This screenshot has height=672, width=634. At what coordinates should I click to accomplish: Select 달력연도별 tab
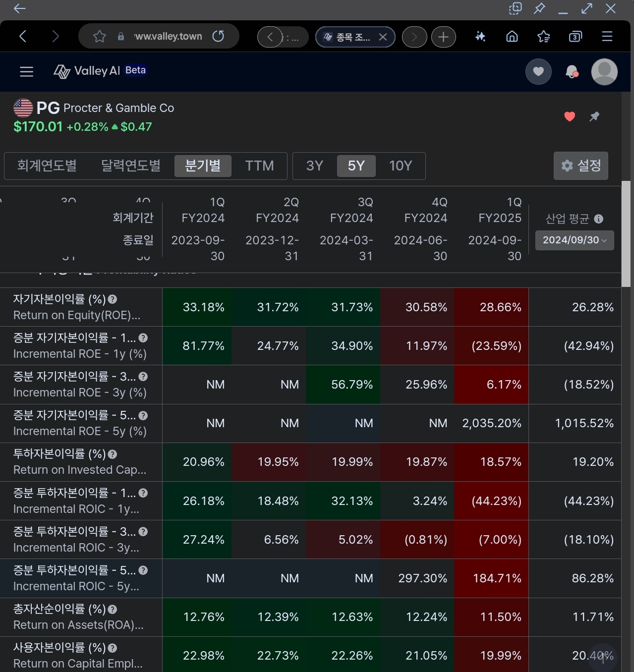coord(131,166)
